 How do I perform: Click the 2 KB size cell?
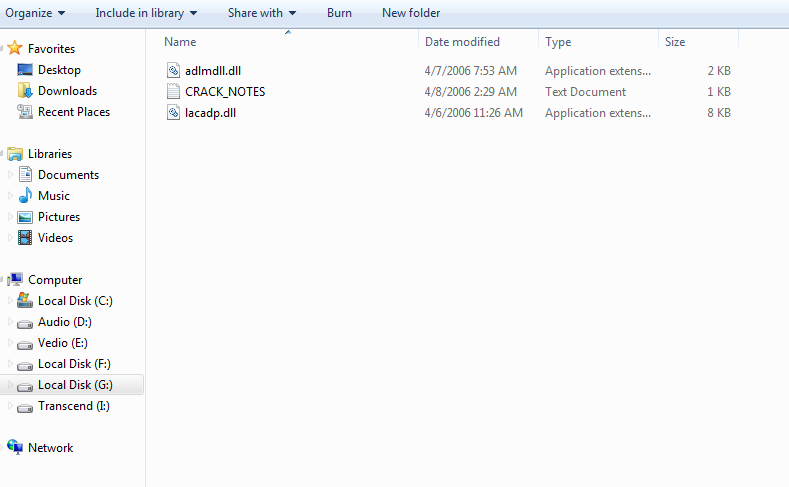click(x=719, y=71)
